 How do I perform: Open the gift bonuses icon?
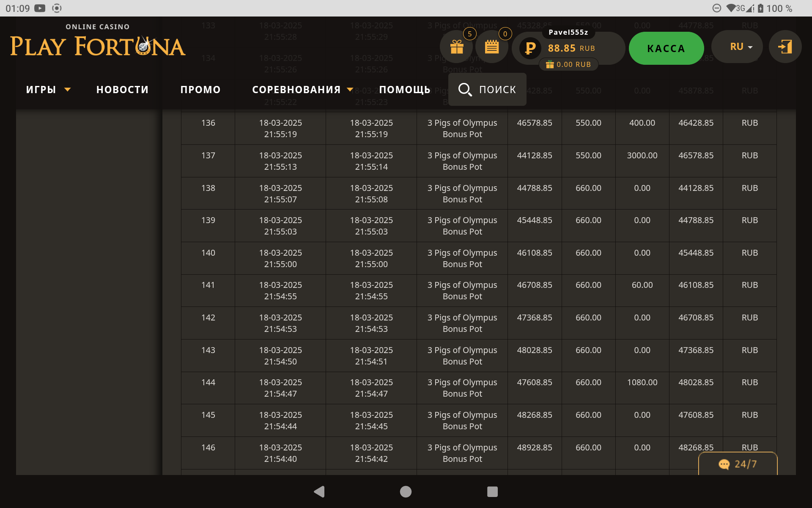tap(457, 47)
